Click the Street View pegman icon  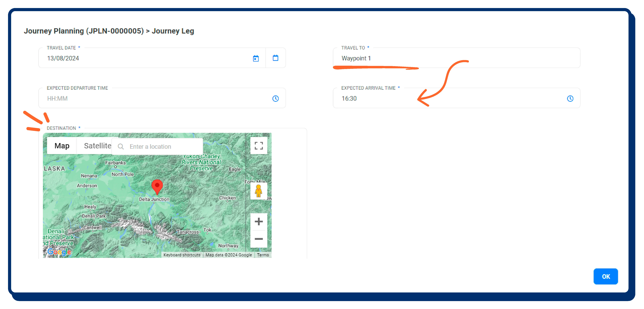click(259, 191)
